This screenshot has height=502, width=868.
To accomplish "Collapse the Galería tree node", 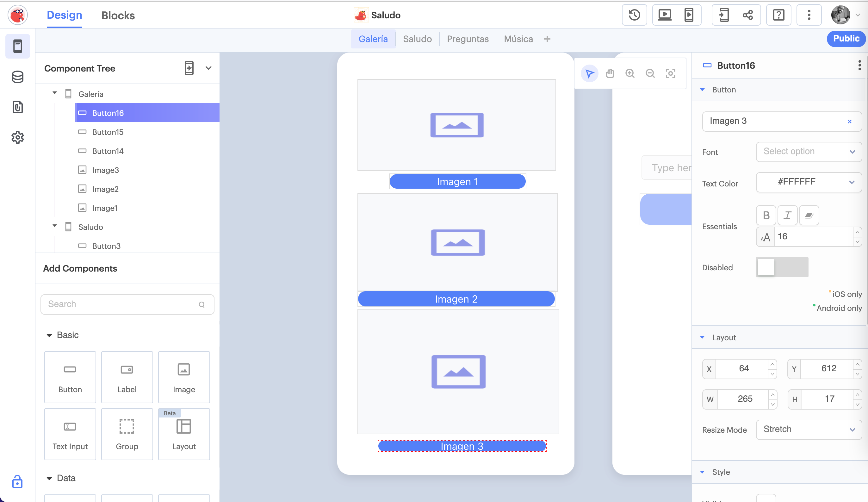I will tap(55, 93).
